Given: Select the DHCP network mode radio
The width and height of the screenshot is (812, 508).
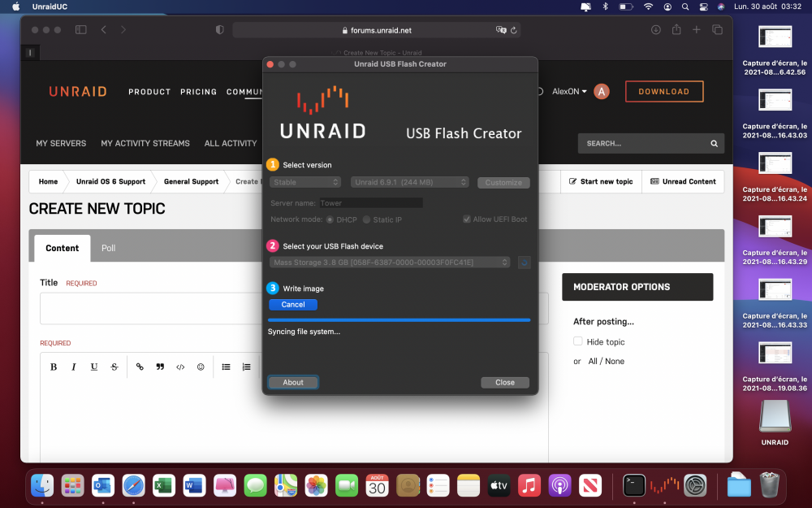Looking at the screenshot, I should [x=330, y=219].
